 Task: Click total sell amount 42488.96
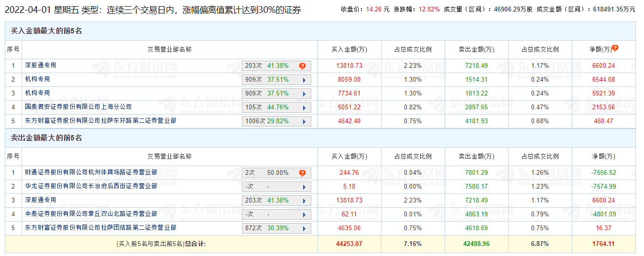(x=476, y=244)
